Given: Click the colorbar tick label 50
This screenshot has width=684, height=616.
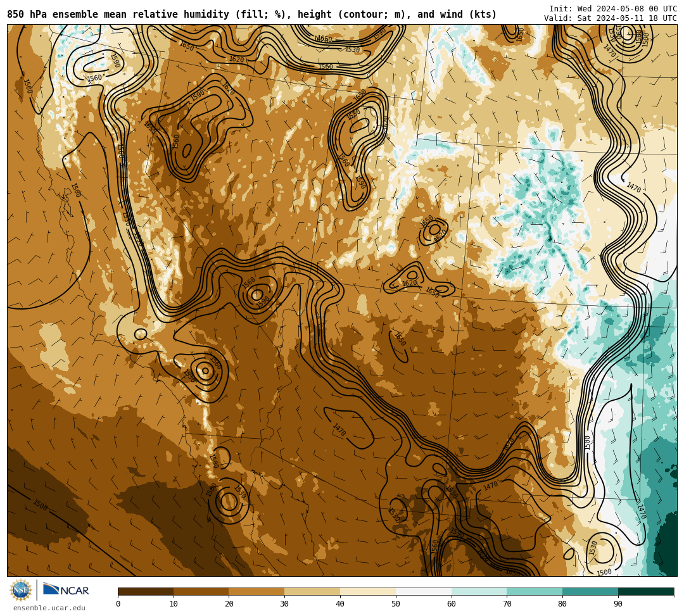Looking at the screenshot, I should coord(396,604).
